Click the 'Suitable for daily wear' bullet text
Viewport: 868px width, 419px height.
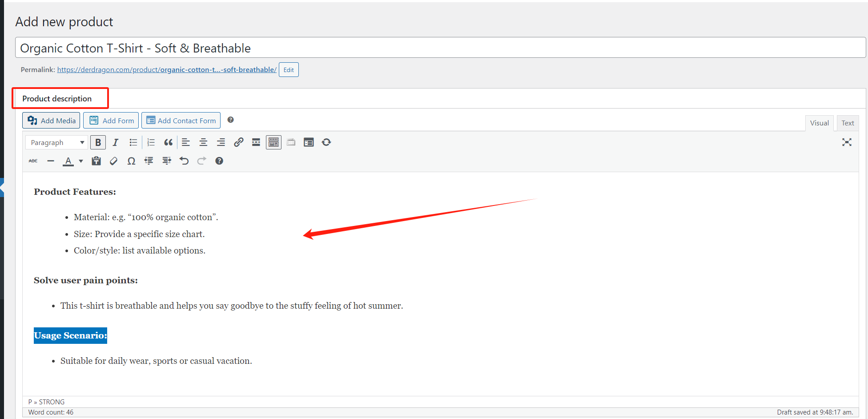(156, 361)
